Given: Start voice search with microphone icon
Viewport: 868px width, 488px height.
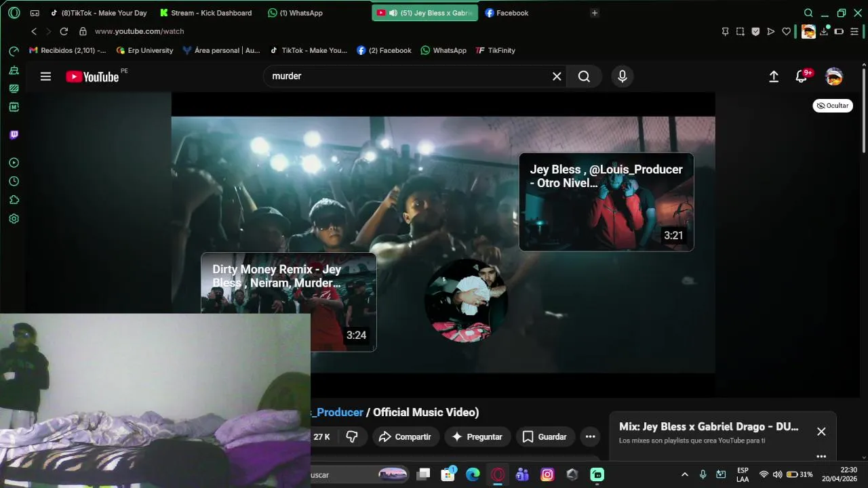Looking at the screenshot, I should (x=623, y=77).
